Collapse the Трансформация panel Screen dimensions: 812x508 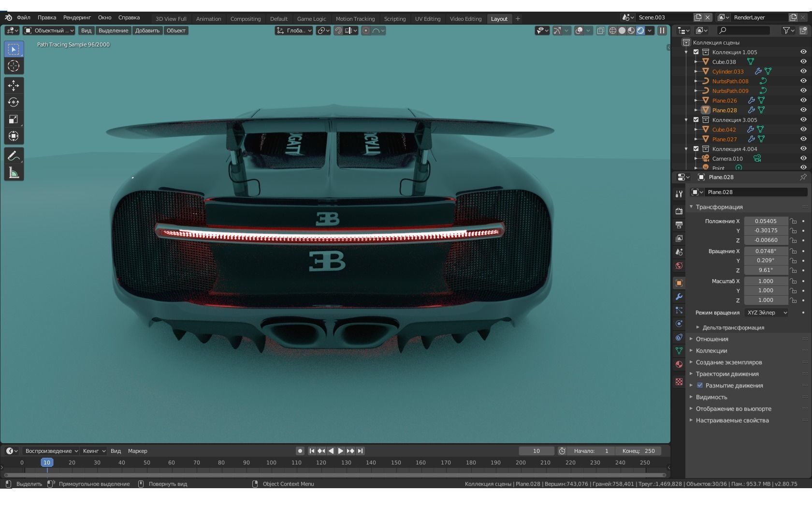point(719,207)
